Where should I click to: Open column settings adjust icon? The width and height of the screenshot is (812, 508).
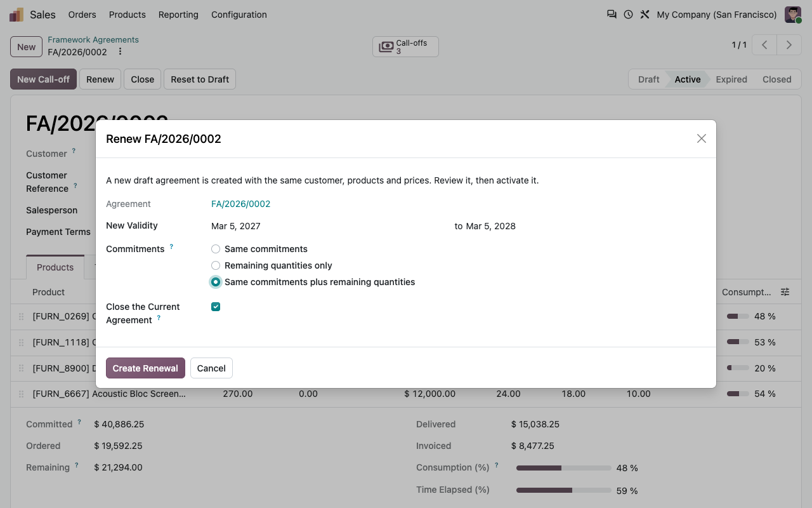[x=785, y=292]
